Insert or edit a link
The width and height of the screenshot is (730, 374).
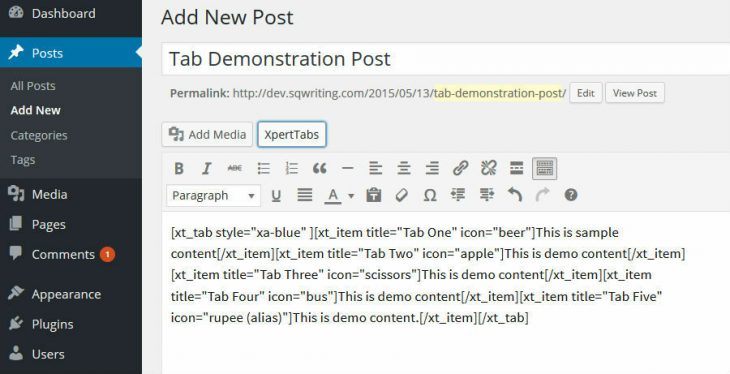(x=460, y=168)
